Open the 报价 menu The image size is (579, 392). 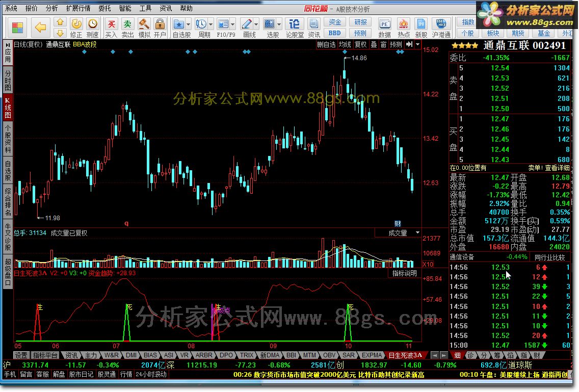point(32,8)
